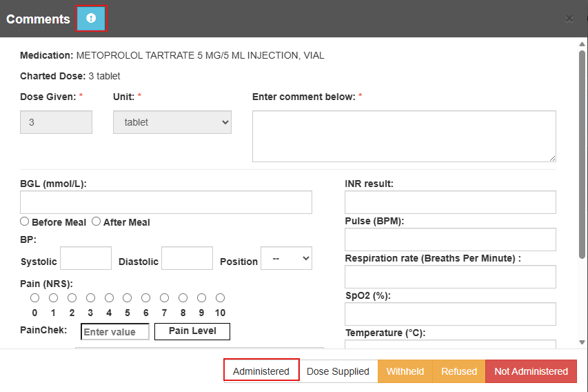Click the INR result field
Image resolution: width=588 pixels, height=392 pixels.
click(x=450, y=202)
